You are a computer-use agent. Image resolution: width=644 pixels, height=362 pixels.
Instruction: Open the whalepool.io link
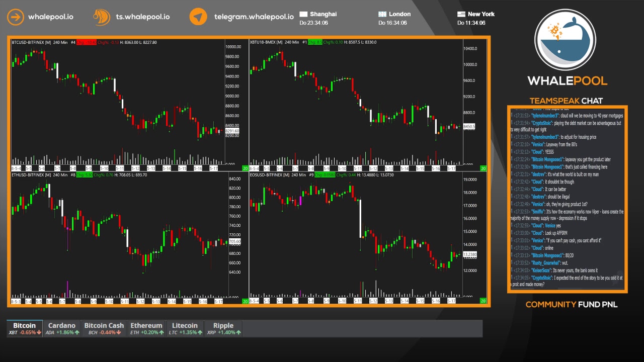coord(50,17)
